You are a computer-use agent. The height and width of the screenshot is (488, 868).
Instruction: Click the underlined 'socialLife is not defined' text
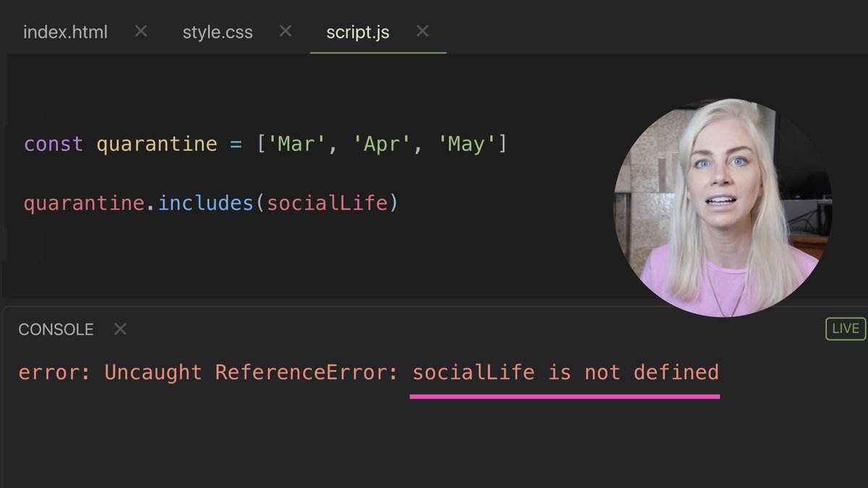[565, 372]
